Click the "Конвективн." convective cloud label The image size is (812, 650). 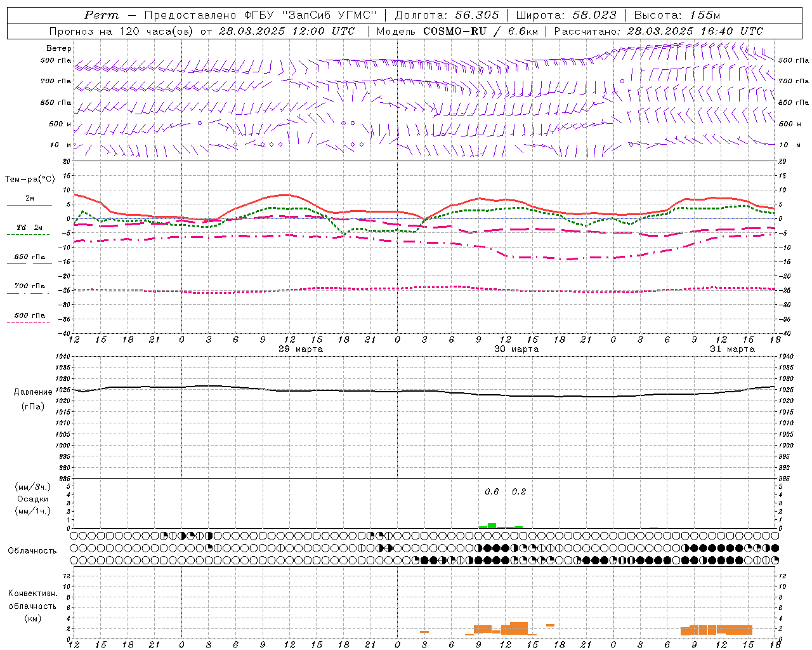click(32, 594)
